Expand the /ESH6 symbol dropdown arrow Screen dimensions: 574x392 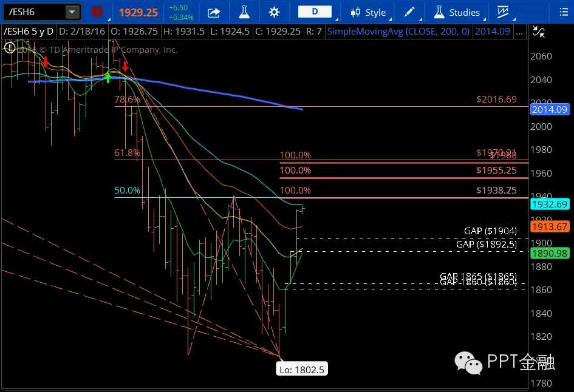point(72,12)
